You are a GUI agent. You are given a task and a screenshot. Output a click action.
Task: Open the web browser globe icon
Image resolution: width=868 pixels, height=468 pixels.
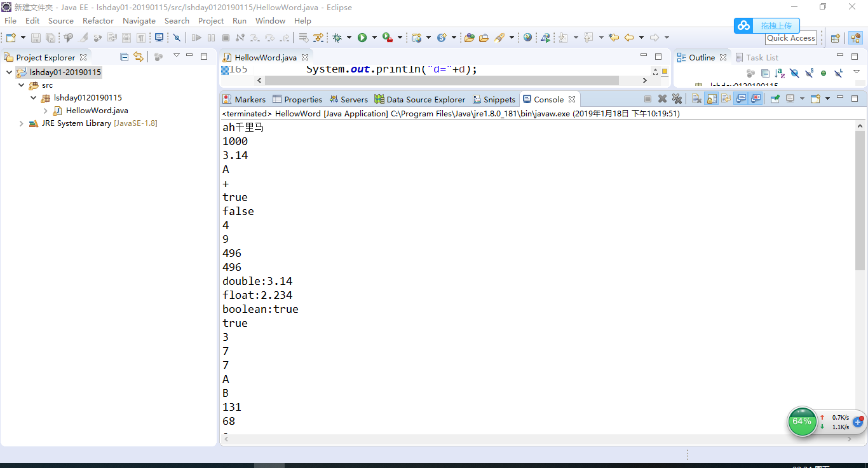(527, 38)
